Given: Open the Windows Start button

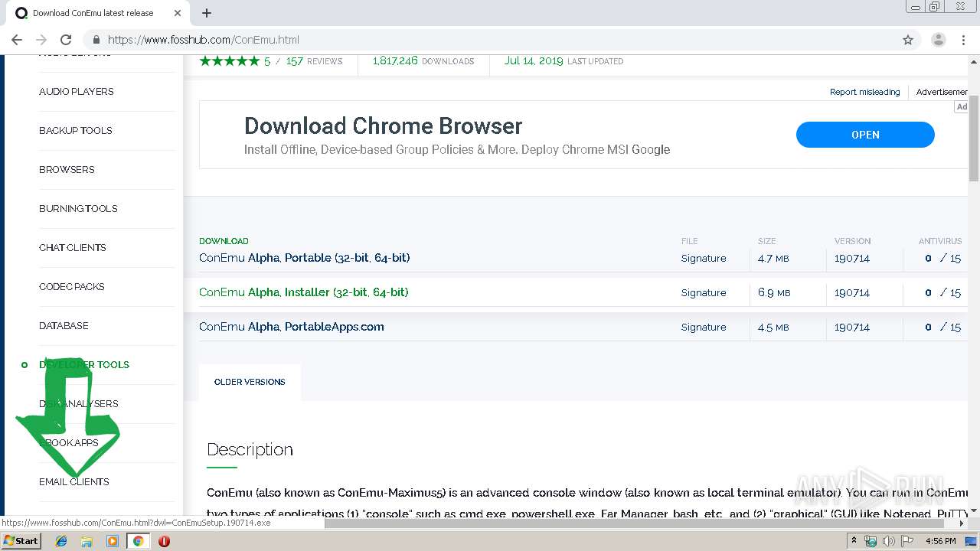Looking at the screenshot, I should pos(21,541).
